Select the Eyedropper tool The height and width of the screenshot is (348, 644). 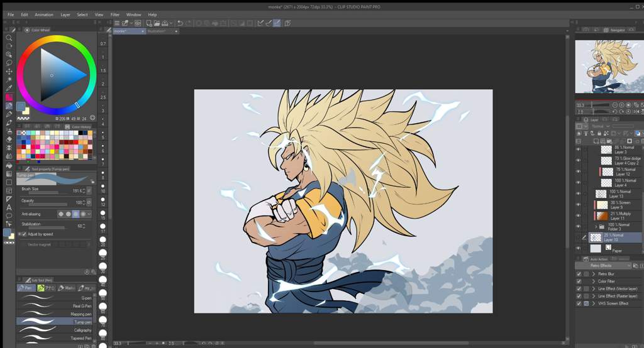point(9,88)
